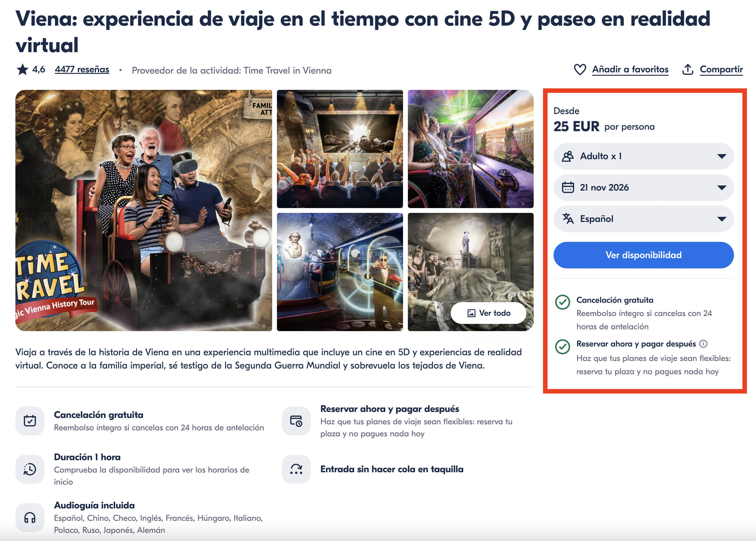This screenshot has width=756, height=541.
Task: Click Entrada sin hacer cola en taquilla text
Action: (392, 469)
